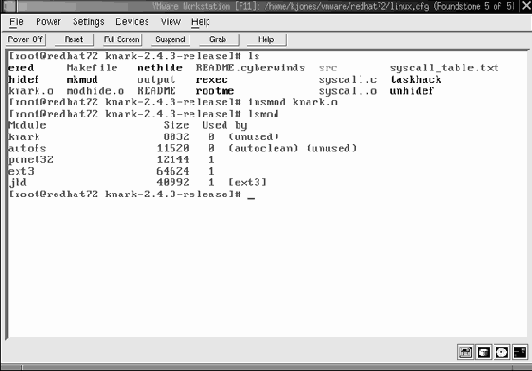Switch to Full Screen mode button
Image resolution: width=532 pixels, height=371 pixels.
pyautogui.click(x=122, y=39)
